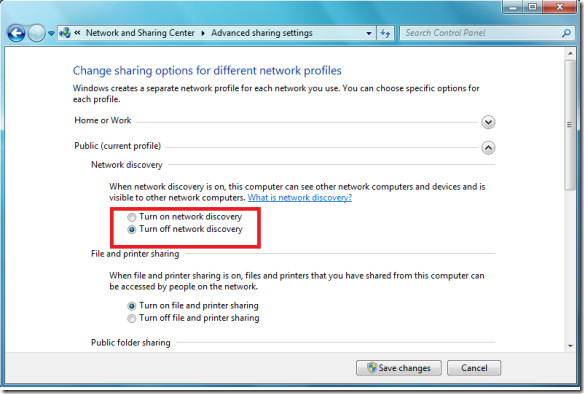Open the address bar history dropdown

[x=369, y=33]
